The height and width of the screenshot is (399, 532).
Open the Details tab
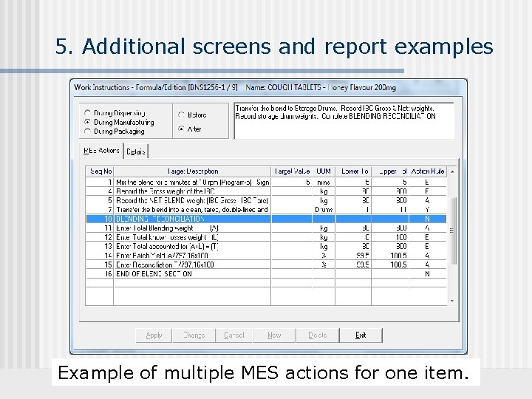(x=136, y=151)
